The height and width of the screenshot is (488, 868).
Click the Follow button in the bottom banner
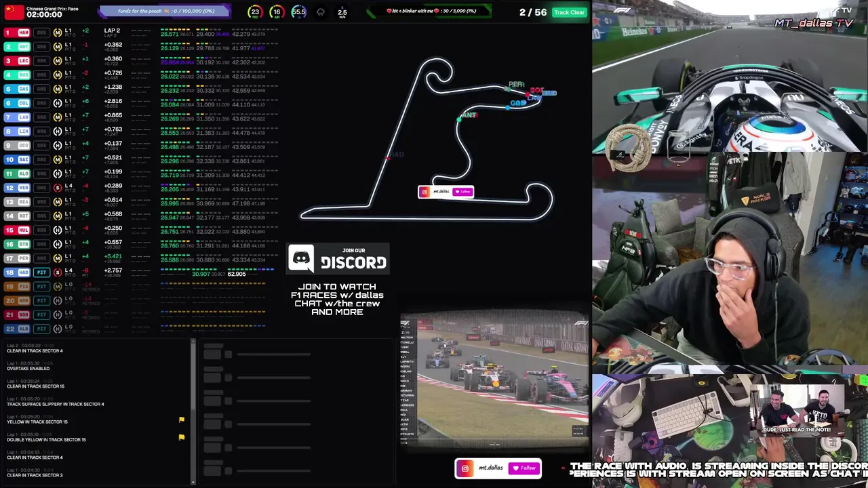pyautogui.click(x=524, y=468)
